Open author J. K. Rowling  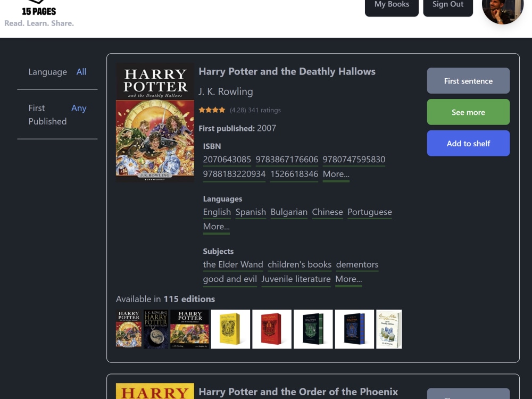(x=226, y=92)
